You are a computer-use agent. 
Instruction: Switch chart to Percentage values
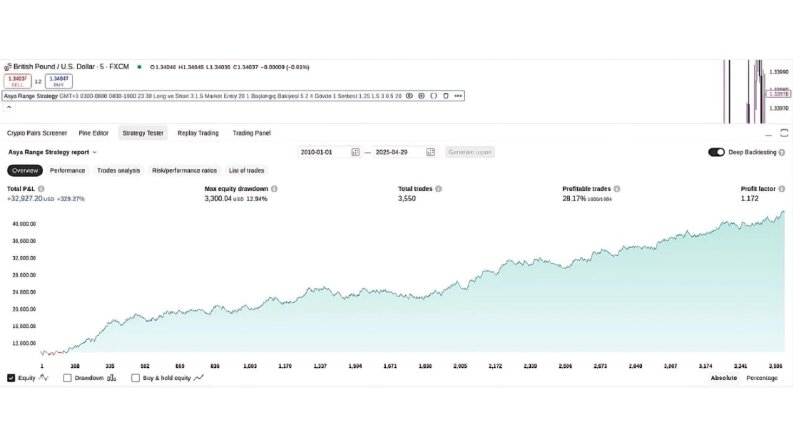coord(762,378)
